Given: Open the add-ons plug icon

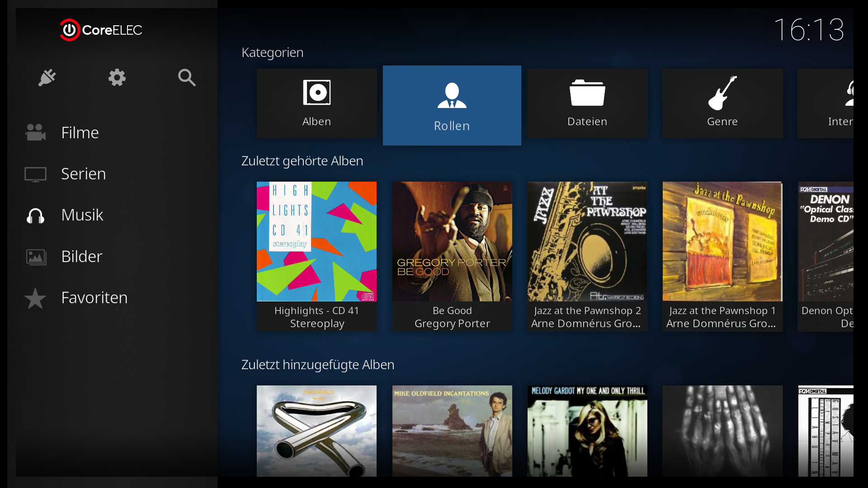Looking at the screenshot, I should [47, 78].
